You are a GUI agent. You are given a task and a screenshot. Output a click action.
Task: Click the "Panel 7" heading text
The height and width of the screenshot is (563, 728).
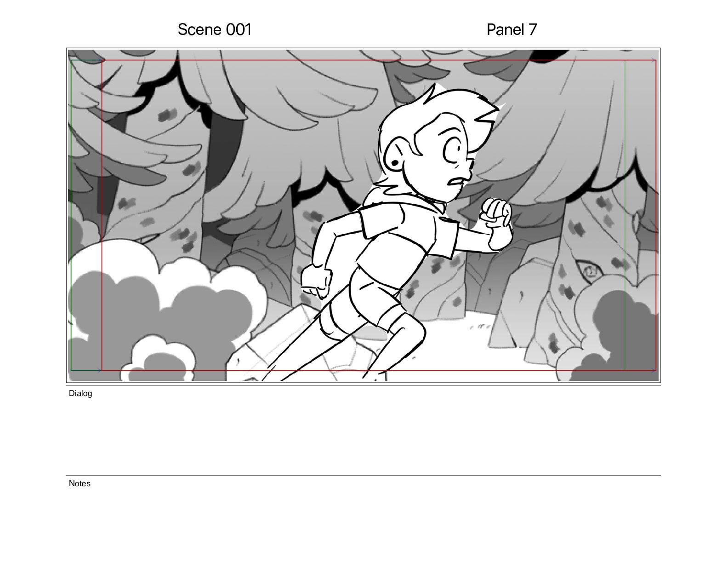point(512,29)
